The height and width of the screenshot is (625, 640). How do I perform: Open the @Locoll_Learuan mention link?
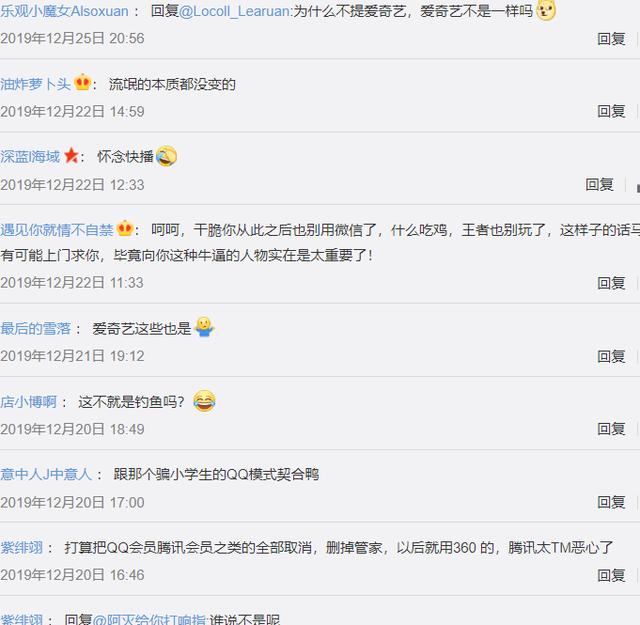(x=235, y=11)
